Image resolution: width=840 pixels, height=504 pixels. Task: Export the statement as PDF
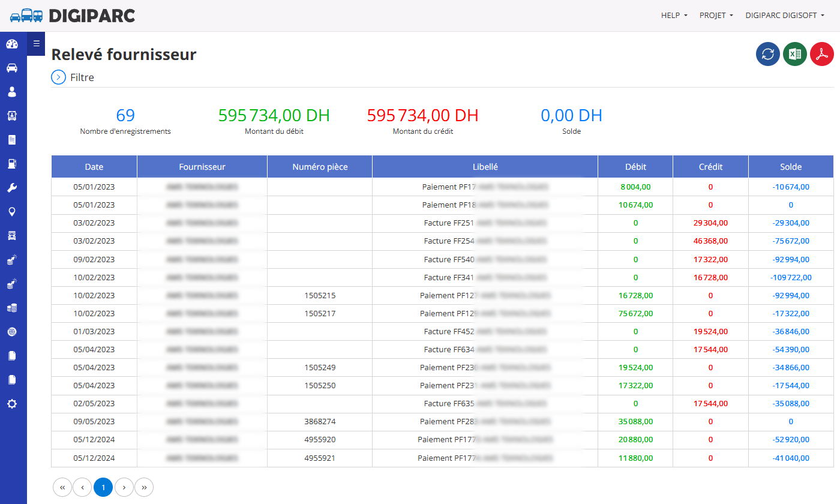click(822, 54)
